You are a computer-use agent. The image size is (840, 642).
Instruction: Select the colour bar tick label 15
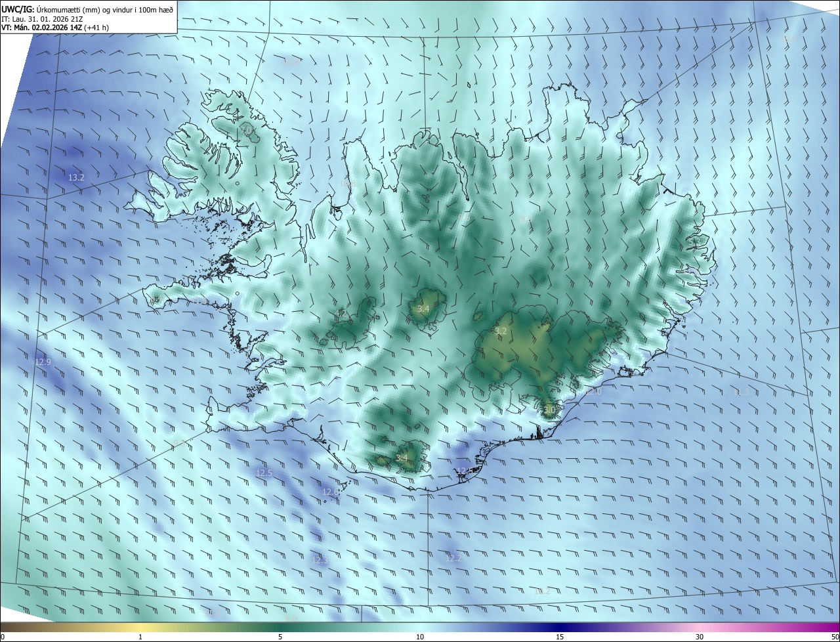click(560, 637)
